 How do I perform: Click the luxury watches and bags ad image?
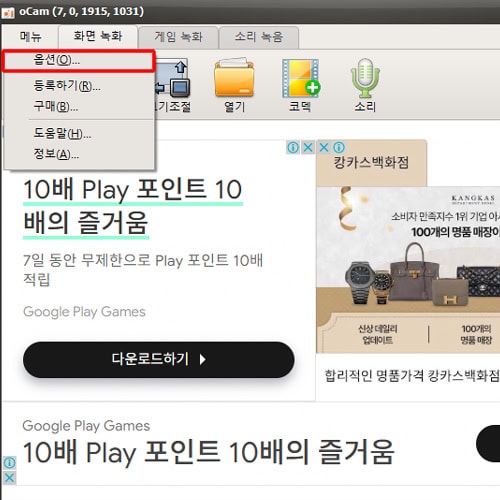[x=408, y=270]
